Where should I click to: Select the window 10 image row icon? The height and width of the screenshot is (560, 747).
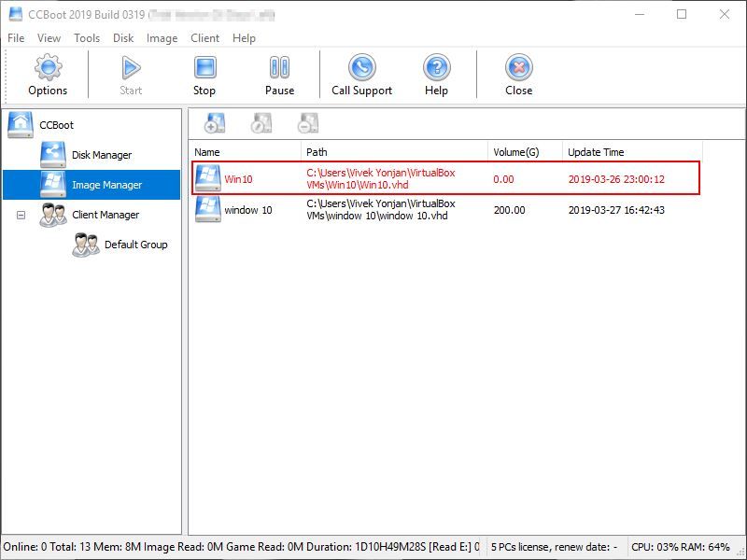tap(207, 209)
